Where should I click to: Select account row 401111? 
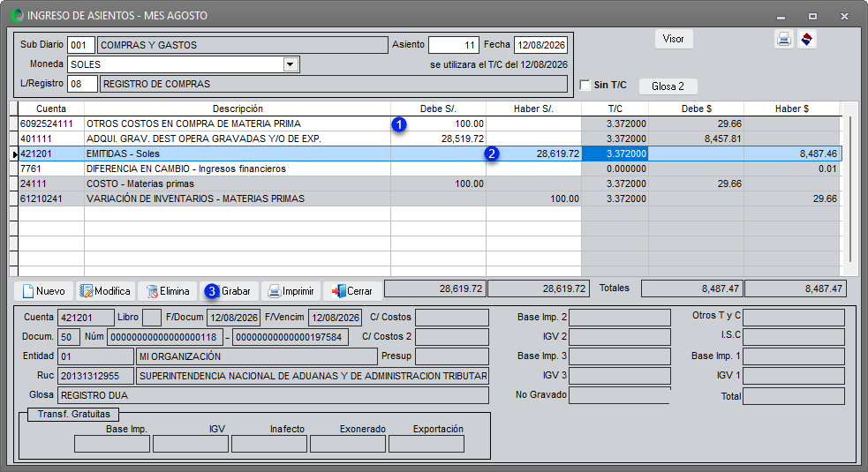(429, 139)
